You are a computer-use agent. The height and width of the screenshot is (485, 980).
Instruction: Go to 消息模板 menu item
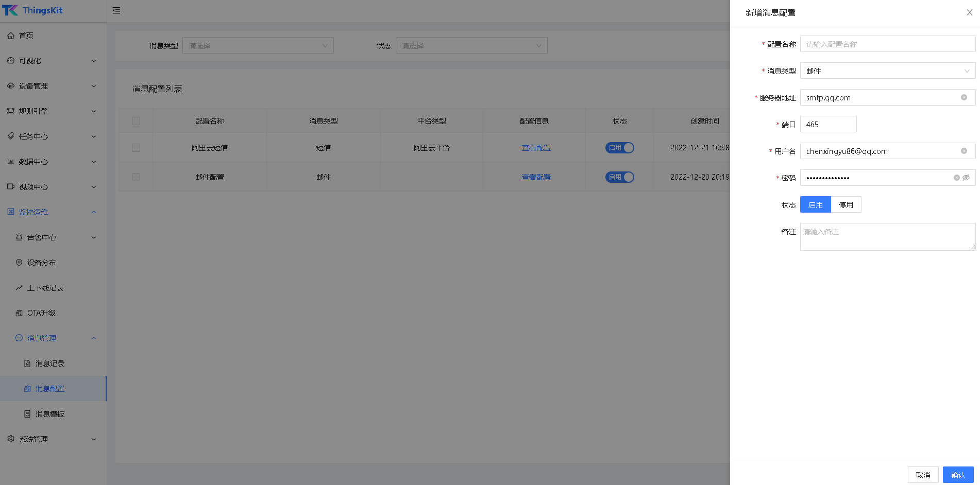50,414
